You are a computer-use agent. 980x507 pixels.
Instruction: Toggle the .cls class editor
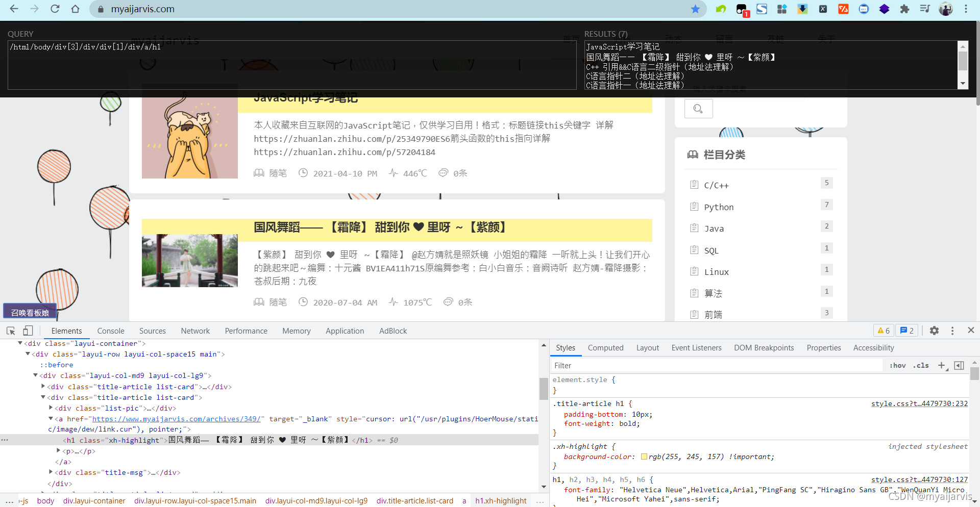[921, 365]
